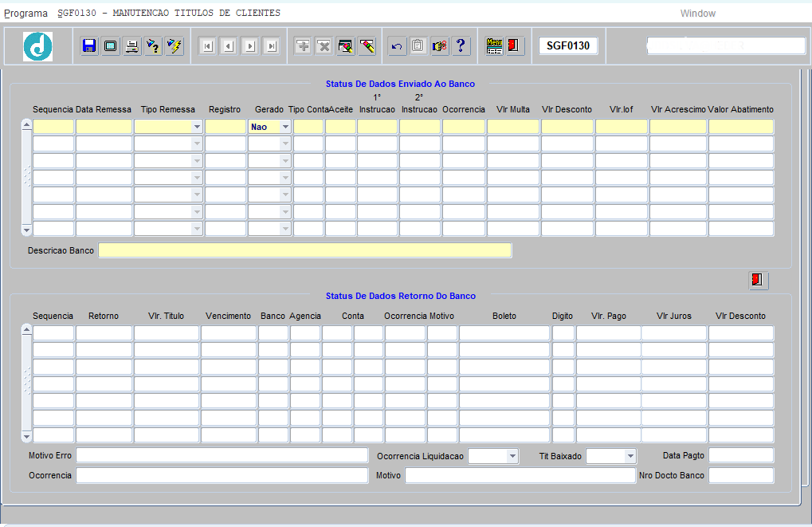
Task: Expand the Tit Baixado dropdown
Action: click(630, 456)
